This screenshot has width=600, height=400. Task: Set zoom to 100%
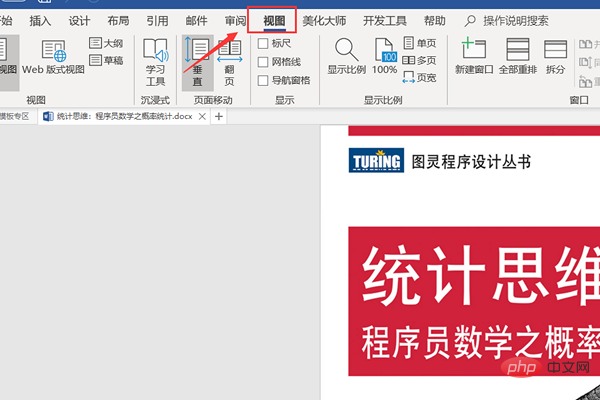[x=385, y=56]
